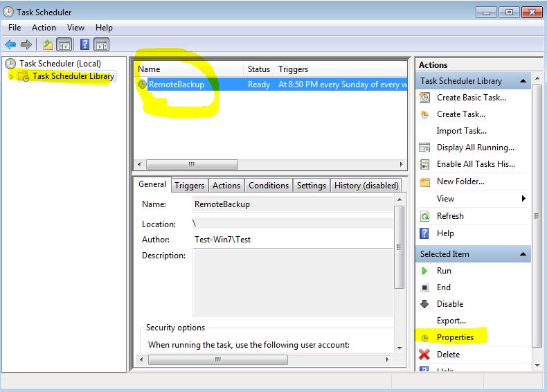Click the Help toolbar icon
This screenshot has width=547, height=392.
84,45
